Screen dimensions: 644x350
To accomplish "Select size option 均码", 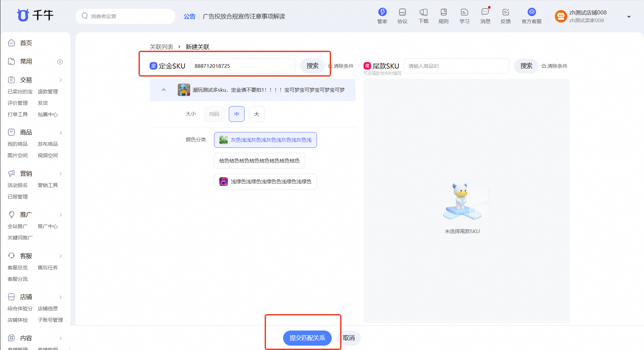I will click(214, 114).
